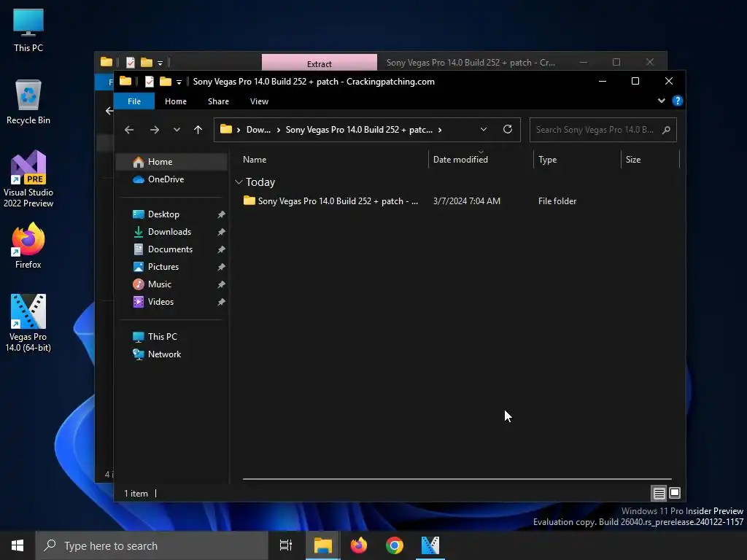The width and height of the screenshot is (747, 560).
Task: Open quick access dropdown in background window
Action: 160,63
